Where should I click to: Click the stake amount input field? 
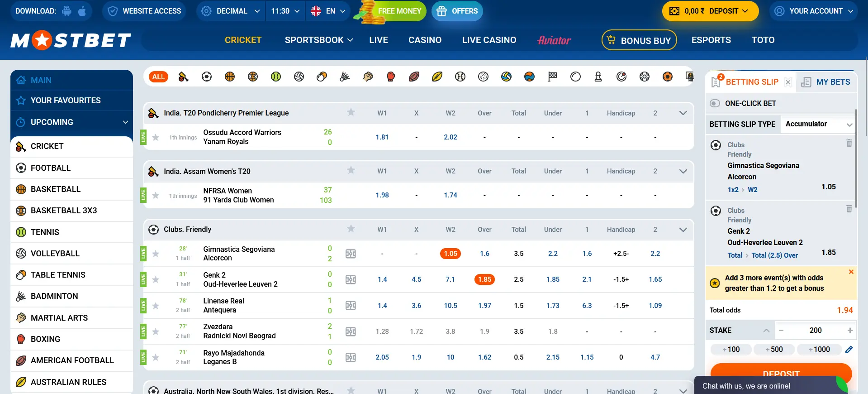pos(816,331)
